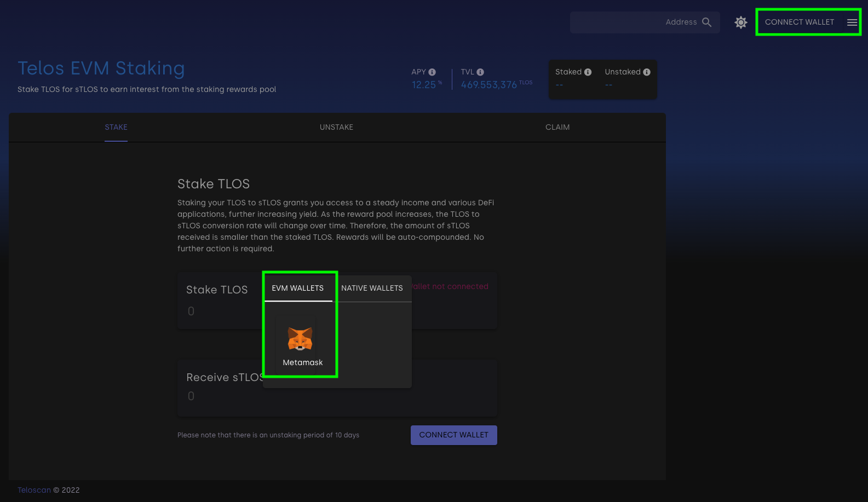Click the Staked info icon
The image size is (868, 502).
[x=588, y=72]
